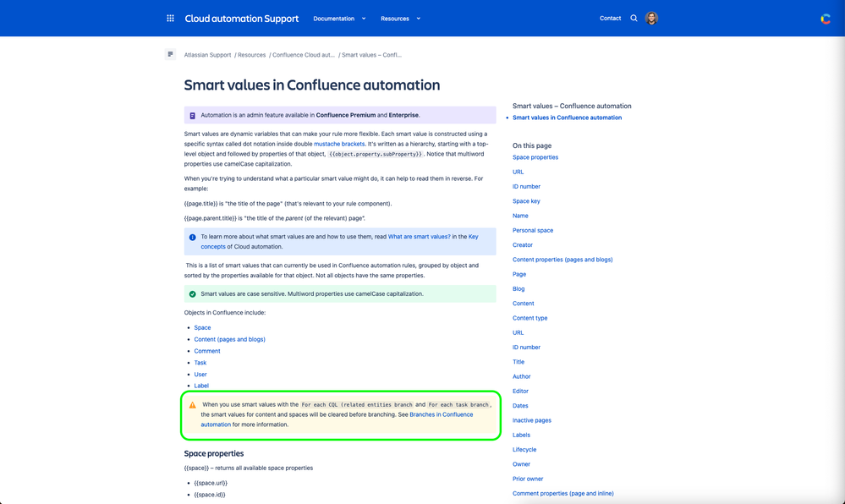Jump to the Space object link
Image resolution: width=845 pixels, height=504 pixels.
tap(202, 328)
